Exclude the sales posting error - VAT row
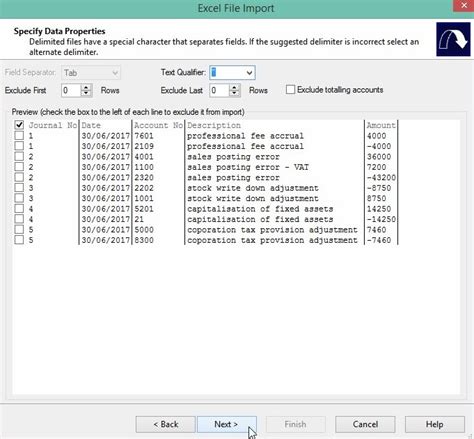The height and width of the screenshot is (439, 474). 19,167
